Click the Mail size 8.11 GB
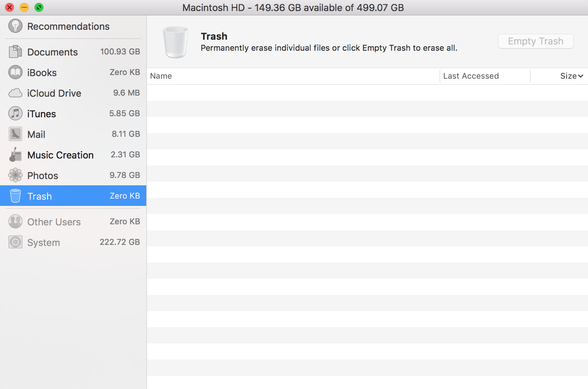This screenshot has height=389, width=588. pos(126,134)
